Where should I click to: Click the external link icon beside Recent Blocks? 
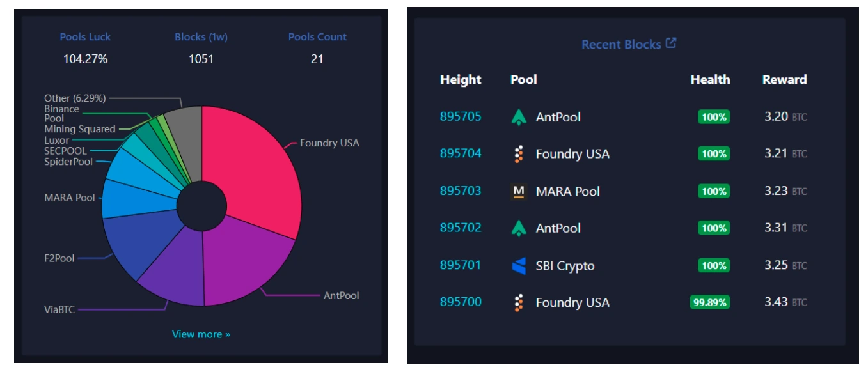pos(671,43)
